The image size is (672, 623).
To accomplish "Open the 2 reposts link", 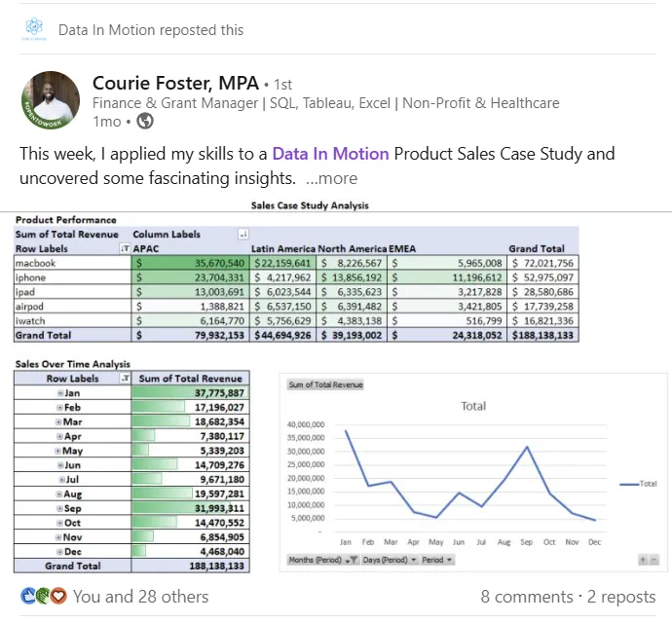I will [x=621, y=597].
